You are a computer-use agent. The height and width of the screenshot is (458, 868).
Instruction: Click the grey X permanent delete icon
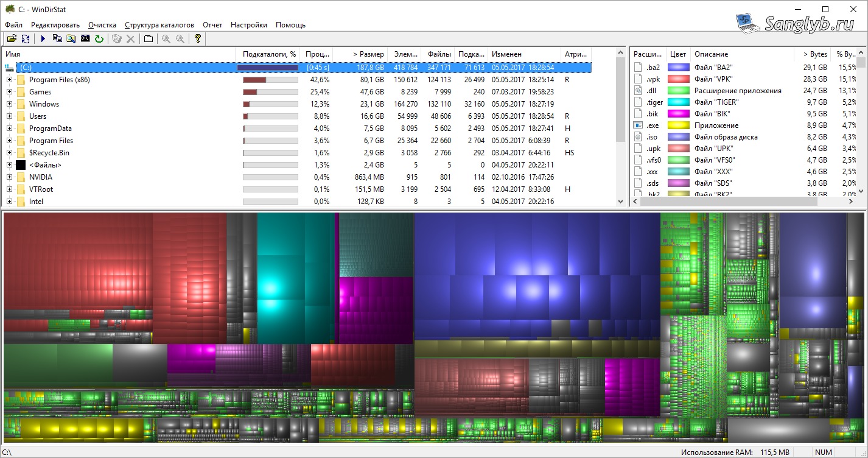click(130, 39)
